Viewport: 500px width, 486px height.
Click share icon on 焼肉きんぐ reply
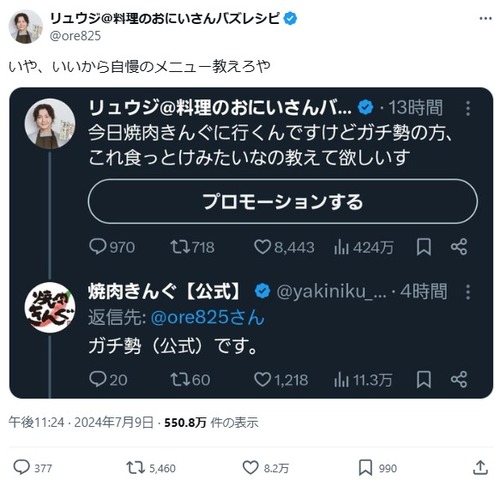pos(459,379)
